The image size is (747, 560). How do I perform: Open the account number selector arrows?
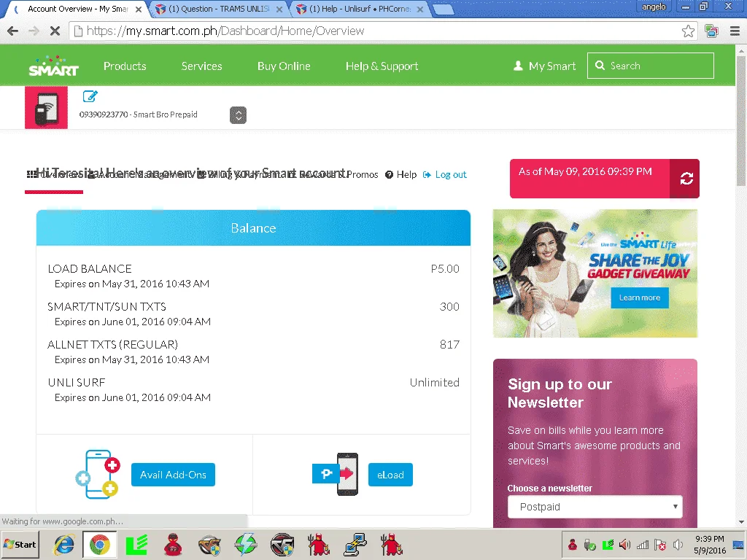[239, 115]
